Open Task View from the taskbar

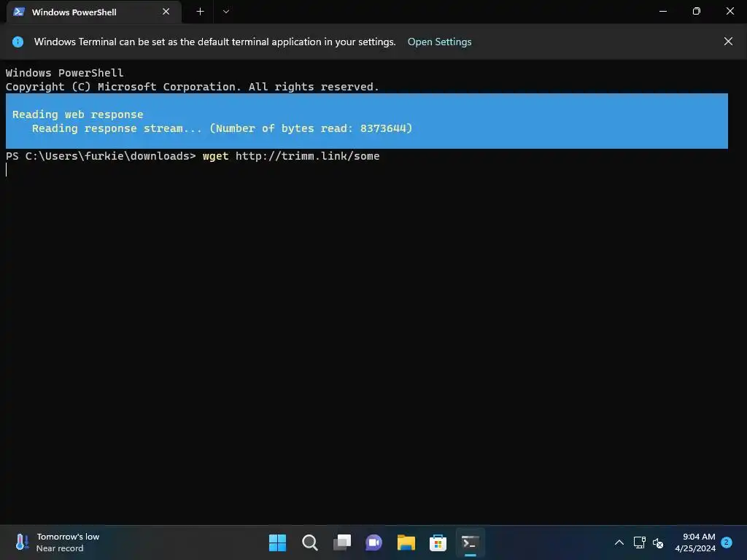tap(341, 542)
